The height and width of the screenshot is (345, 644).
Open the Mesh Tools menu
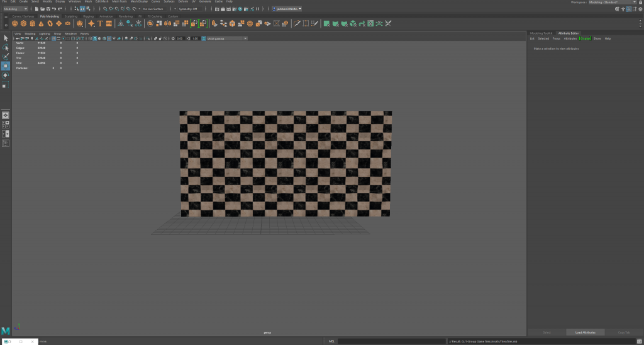click(119, 2)
